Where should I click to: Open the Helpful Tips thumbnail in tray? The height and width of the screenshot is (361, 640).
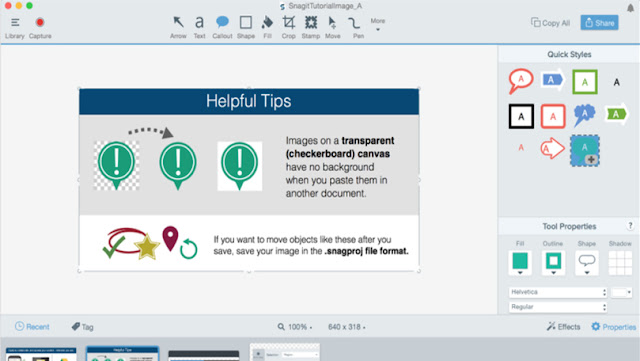point(122,354)
